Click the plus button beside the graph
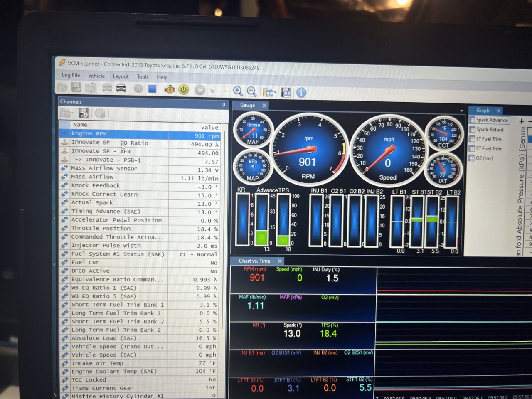This screenshot has width=532, height=399. (521, 121)
